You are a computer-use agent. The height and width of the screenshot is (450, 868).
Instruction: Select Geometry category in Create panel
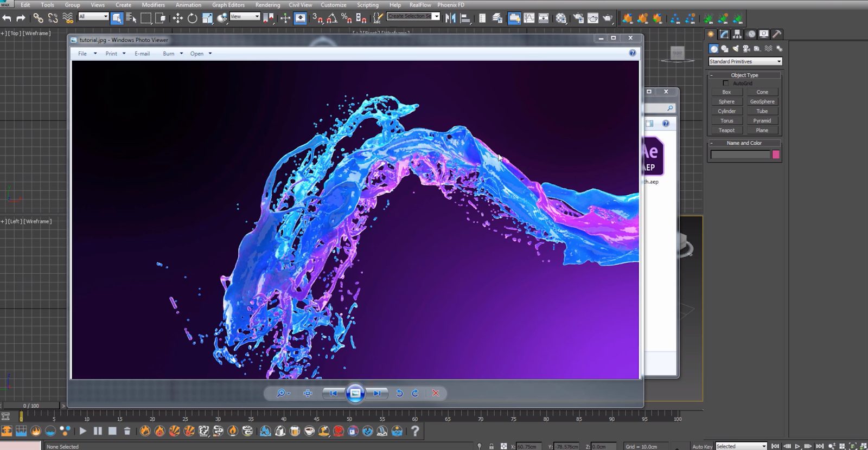click(x=714, y=49)
